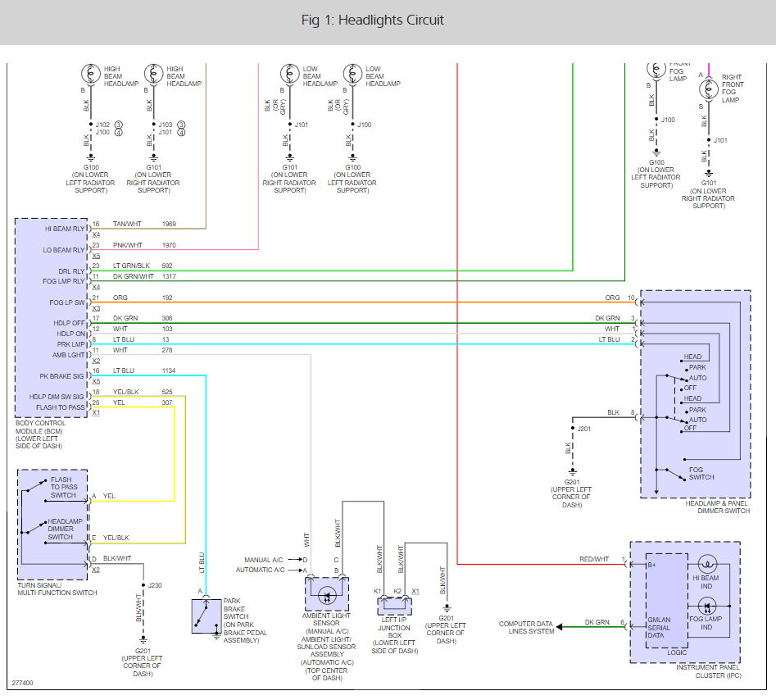
Task: Select the FOG LMP RLY pin label
Action: (64, 281)
